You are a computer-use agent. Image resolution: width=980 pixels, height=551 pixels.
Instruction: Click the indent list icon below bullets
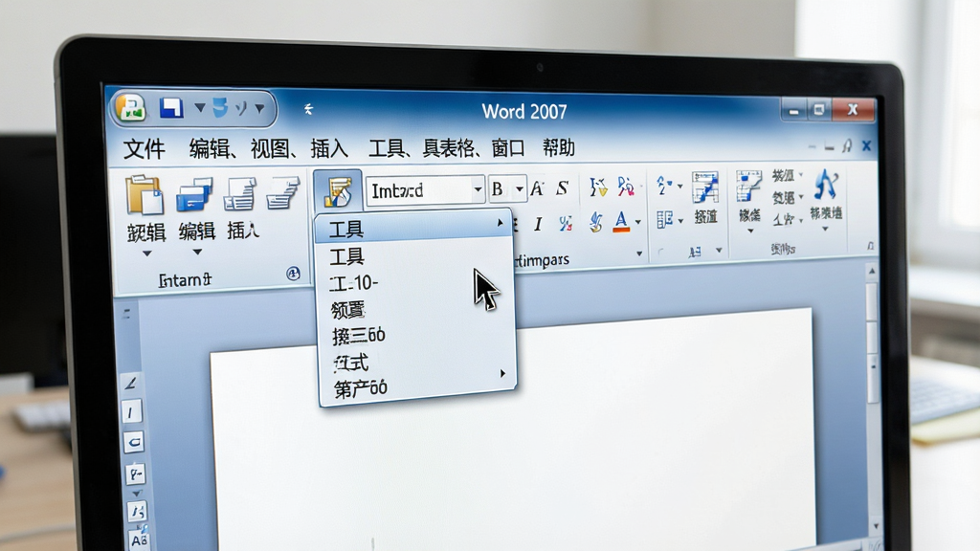click(665, 220)
